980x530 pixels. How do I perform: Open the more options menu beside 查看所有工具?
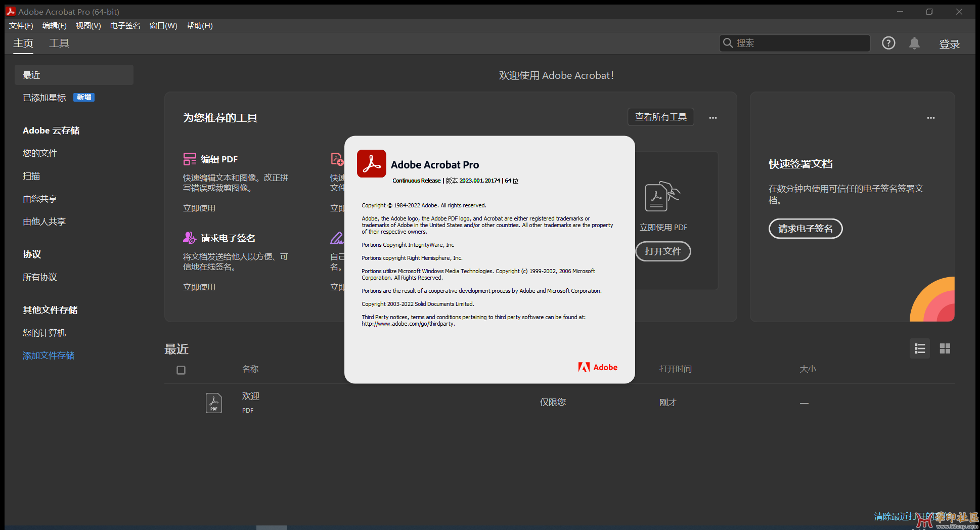tap(712, 117)
